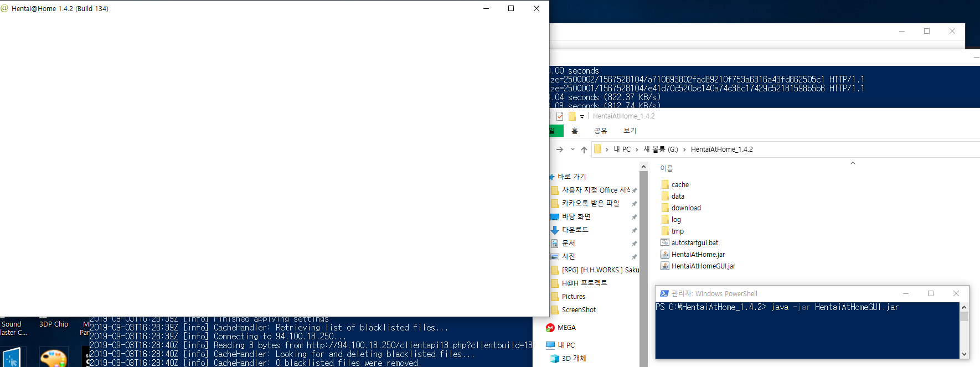Click the pin icon beside 다운로드

point(634,230)
